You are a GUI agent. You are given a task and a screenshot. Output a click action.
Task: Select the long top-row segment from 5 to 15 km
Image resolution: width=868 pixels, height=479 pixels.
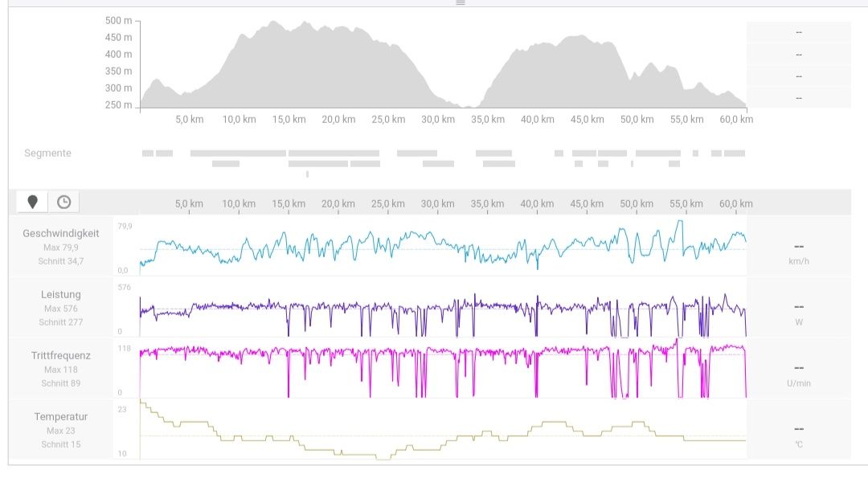[238, 153]
